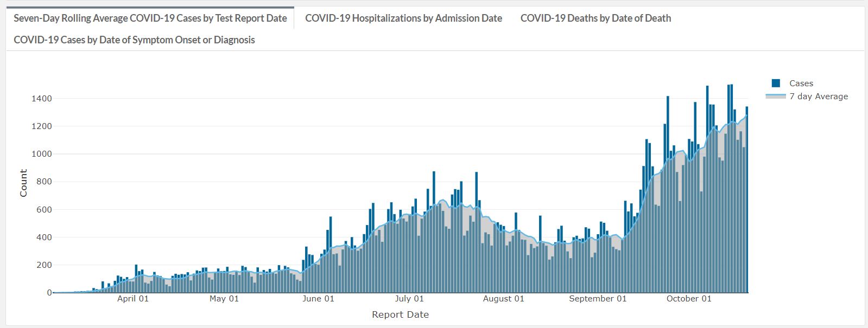Select Seven-Day Rolling Average Cases by Test Report tab
Screen dimensions: 868x328
pos(150,18)
